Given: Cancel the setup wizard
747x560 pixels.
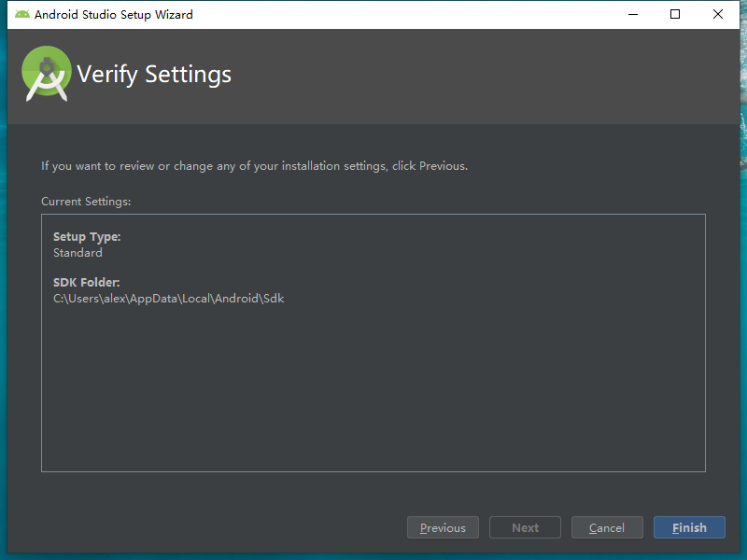Looking at the screenshot, I should pyautogui.click(x=607, y=527).
